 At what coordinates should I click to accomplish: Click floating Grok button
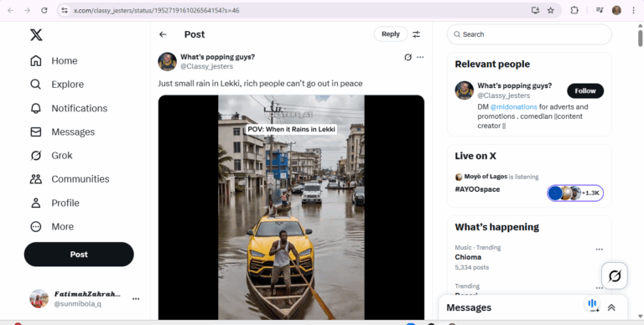coord(615,276)
